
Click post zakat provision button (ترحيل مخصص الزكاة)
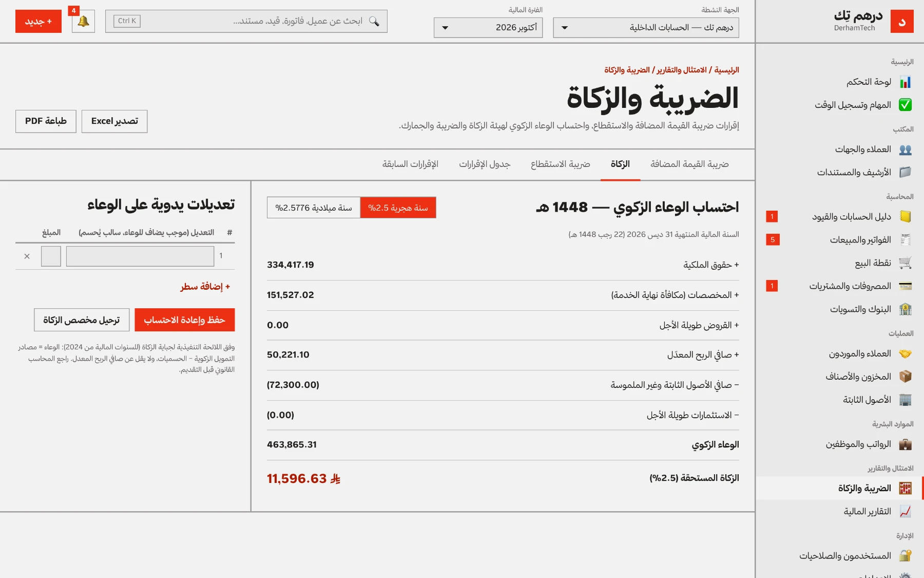pos(81,320)
